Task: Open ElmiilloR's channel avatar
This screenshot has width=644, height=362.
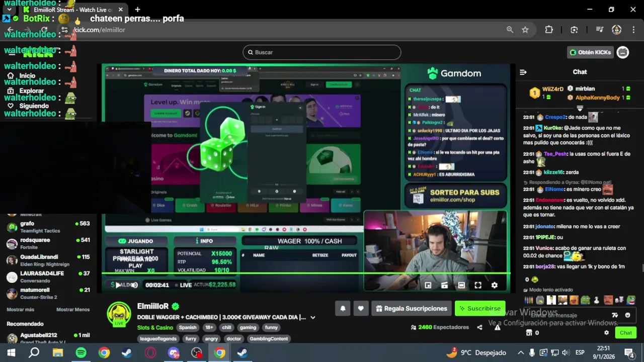Action: pyautogui.click(x=119, y=314)
